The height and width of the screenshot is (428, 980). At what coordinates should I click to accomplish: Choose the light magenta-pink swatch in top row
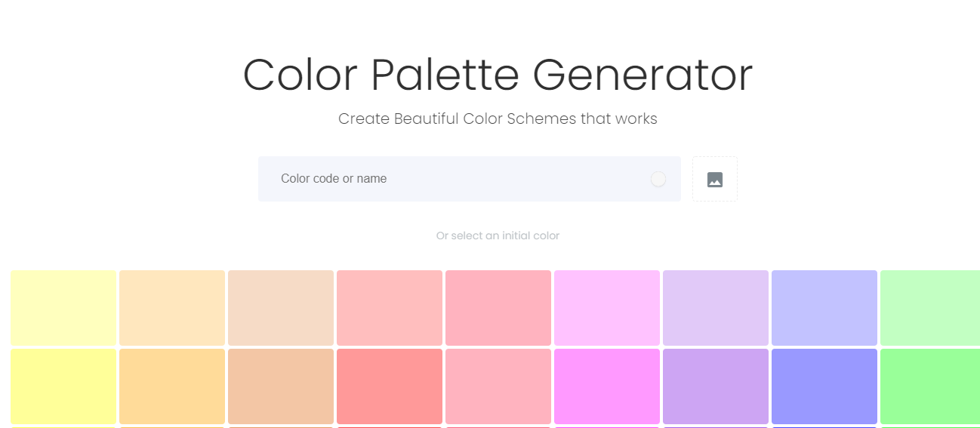pos(607,308)
